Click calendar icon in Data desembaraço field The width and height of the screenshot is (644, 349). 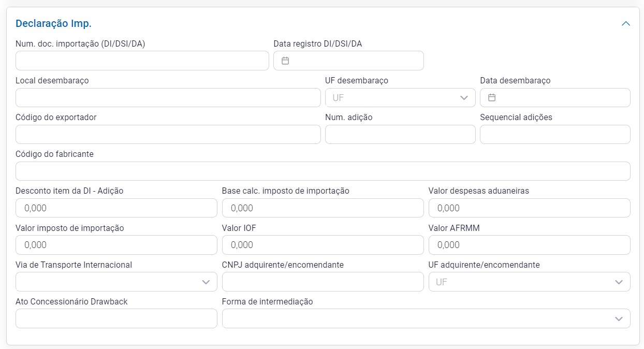click(x=492, y=97)
